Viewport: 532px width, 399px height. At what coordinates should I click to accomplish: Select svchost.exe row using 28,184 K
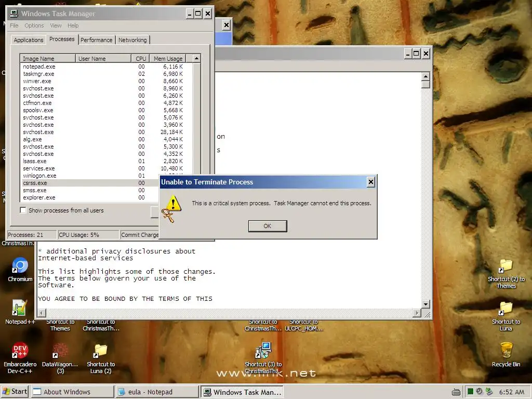106,132
